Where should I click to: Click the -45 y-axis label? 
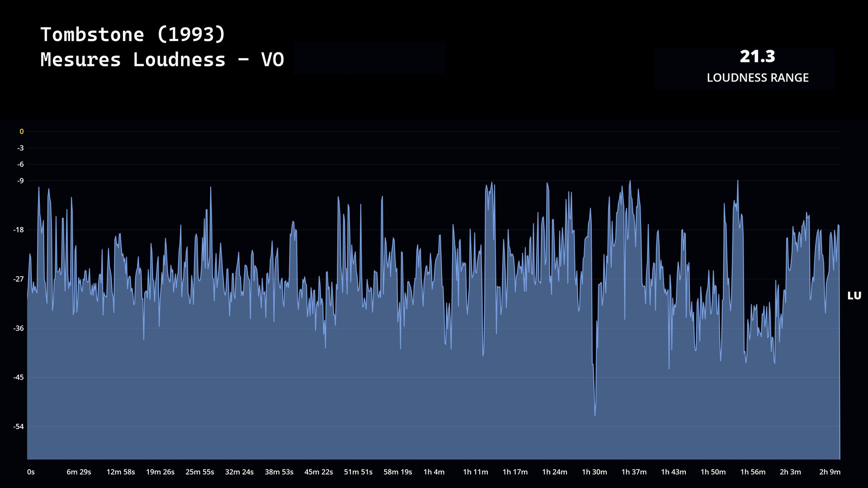pos(19,377)
